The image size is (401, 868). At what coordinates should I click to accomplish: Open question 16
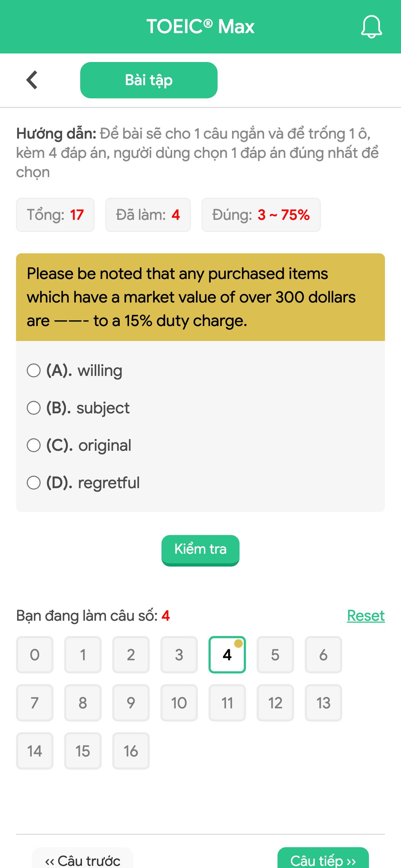pyautogui.click(x=131, y=751)
